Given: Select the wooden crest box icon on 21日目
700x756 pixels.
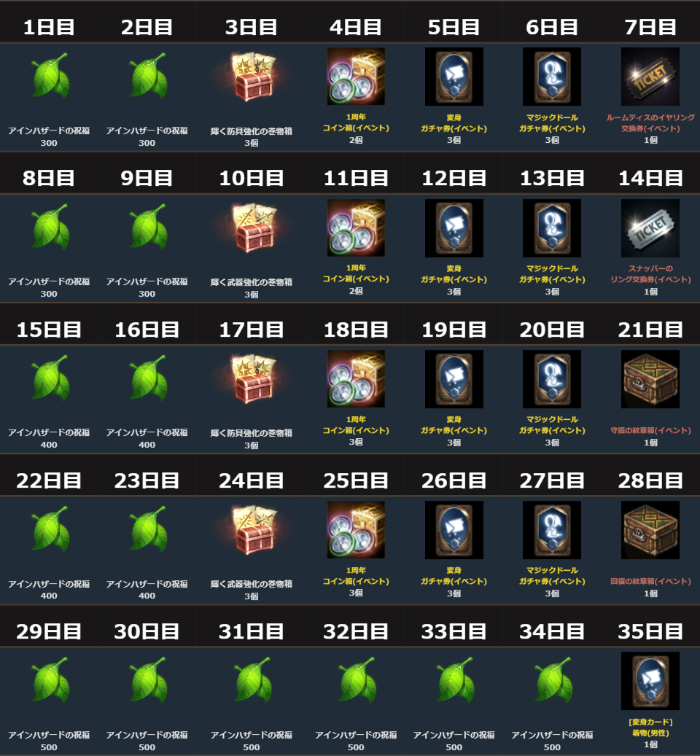Looking at the screenshot, I should coord(650,379).
